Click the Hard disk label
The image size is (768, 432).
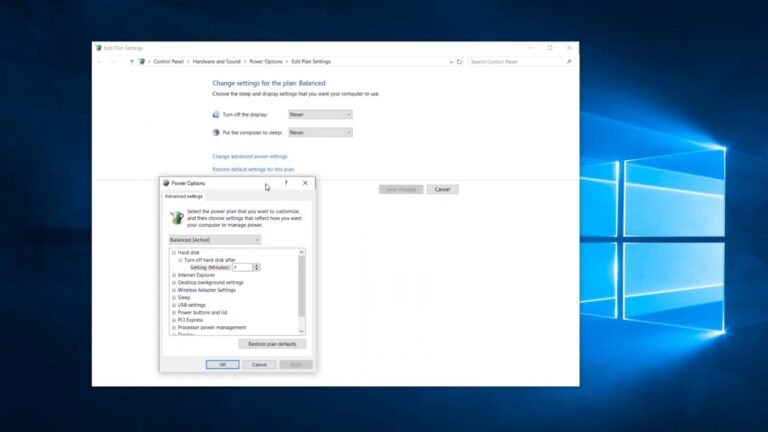click(x=189, y=253)
